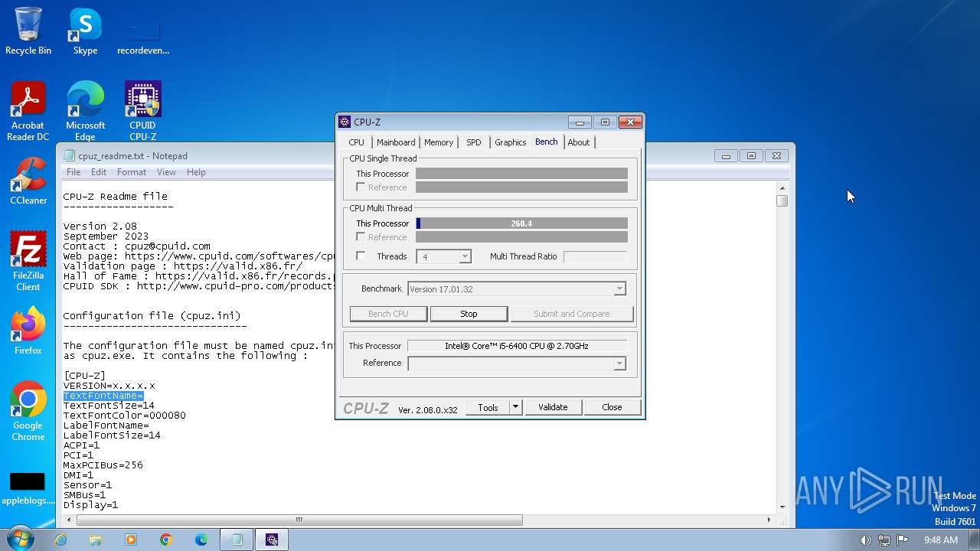Click the multi thread progress bar showing 260.4
980x551 pixels.
click(521, 223)
